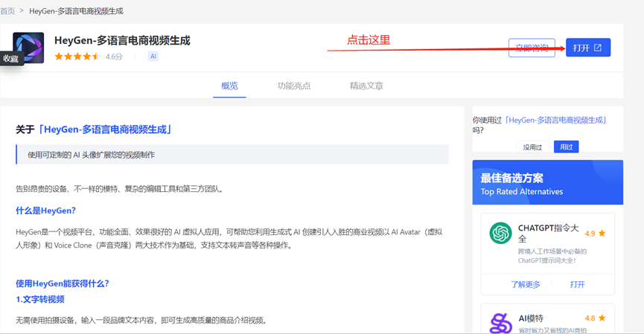Click 了解更多 under CHATGPT指令大全
Image resolution: width=644 pixels, height=334 pixels.
click(x=526, y=284)
